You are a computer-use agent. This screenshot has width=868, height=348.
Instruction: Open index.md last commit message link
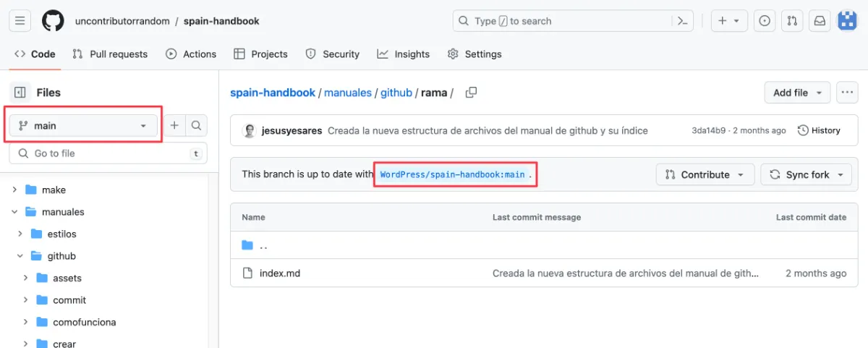click(x=626, y=273)
